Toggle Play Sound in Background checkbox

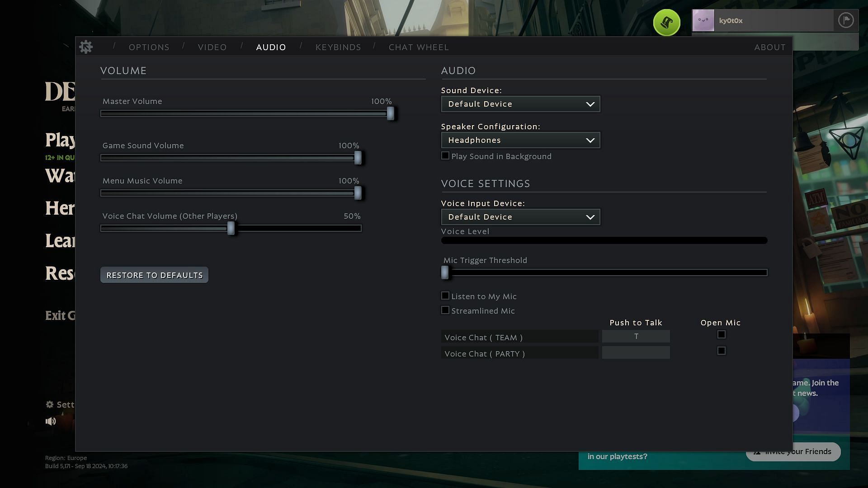pyautogui.click(x=445, y=155)
